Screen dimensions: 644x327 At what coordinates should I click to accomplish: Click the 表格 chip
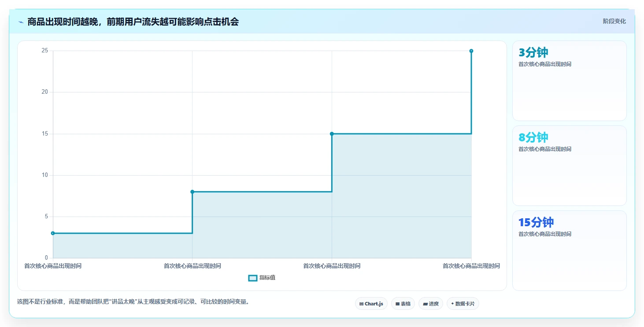[403, 304]
